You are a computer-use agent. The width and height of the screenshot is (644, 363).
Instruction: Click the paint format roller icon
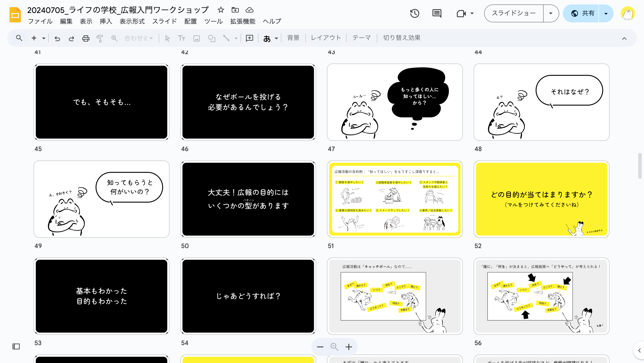[x=100, y=38]
